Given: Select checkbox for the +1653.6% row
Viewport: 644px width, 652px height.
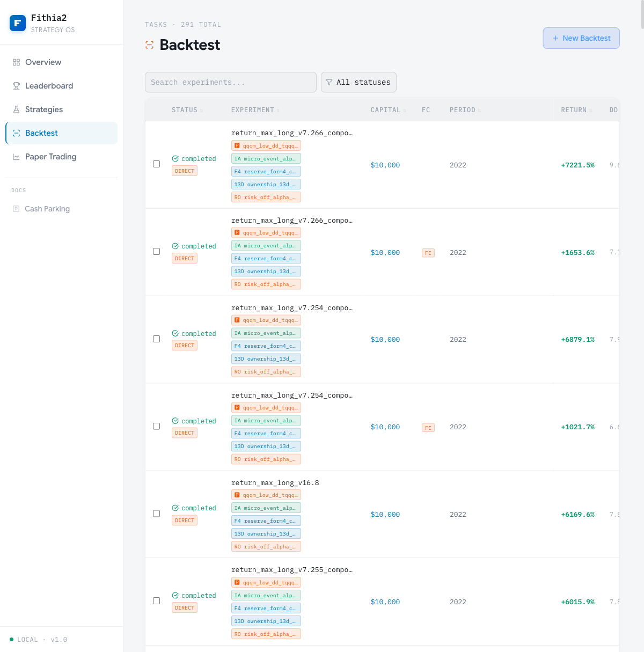Looking at the screenshot, I should point(157,252).
